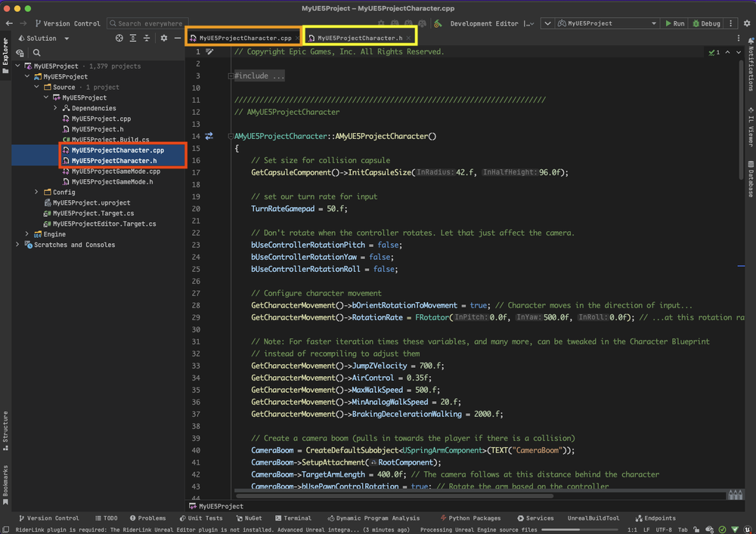Viewport: 756px width, 534px height.
Task: Toggle the Bookmarks tool window
Action: [6, 483]
